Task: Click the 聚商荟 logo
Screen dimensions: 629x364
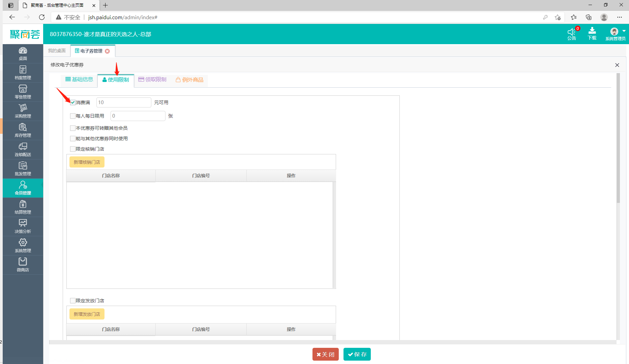Action: tap(25, 34)
